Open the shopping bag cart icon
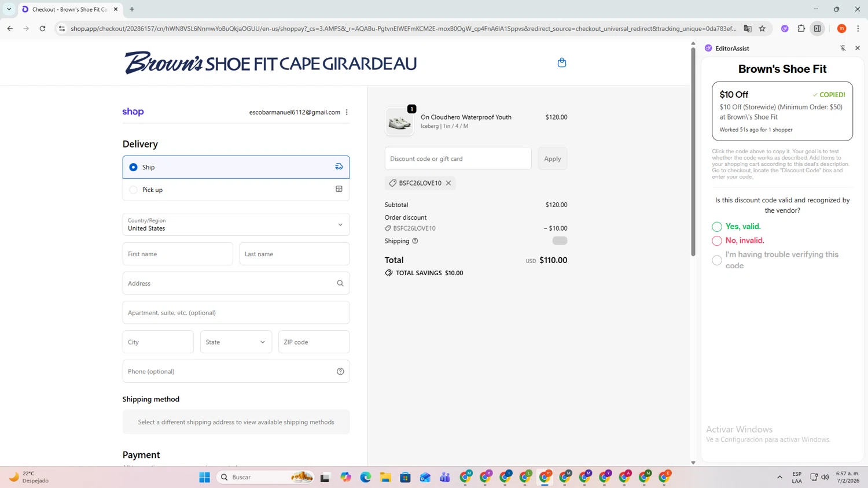 (x=561, y=62)
